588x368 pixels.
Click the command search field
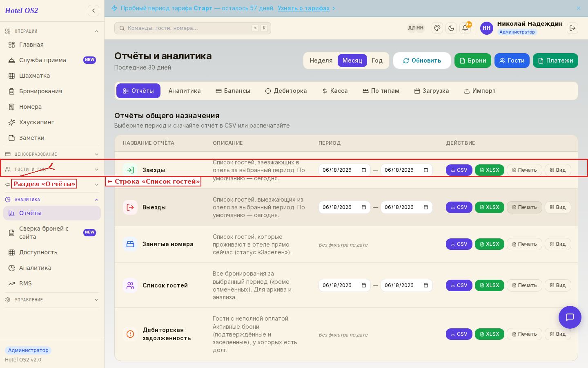193,28
